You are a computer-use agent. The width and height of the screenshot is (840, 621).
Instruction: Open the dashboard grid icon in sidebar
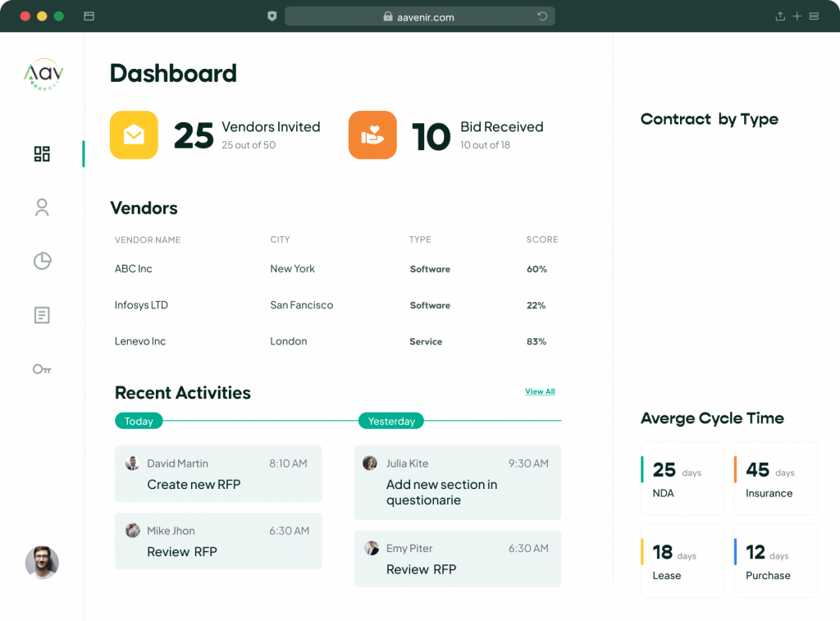(42, 153)
